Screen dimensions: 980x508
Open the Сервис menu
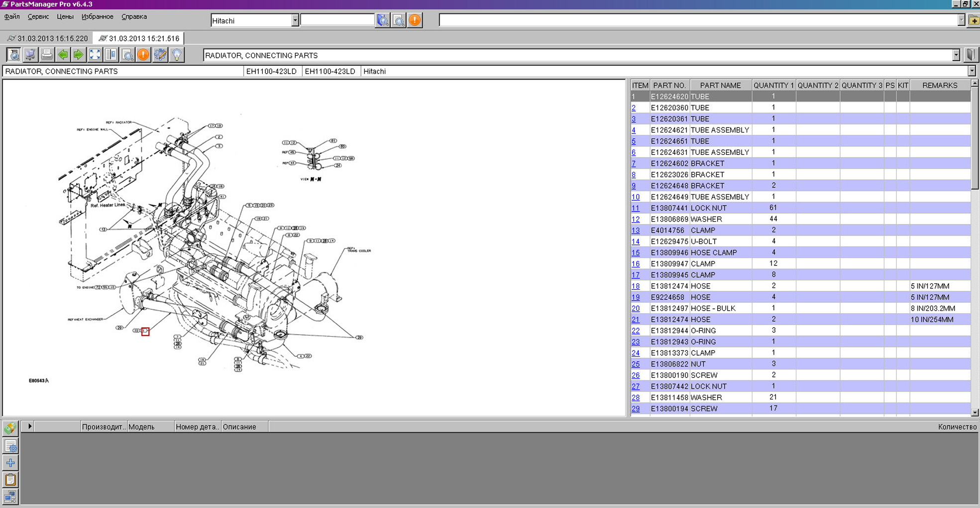tap(38, 16)
